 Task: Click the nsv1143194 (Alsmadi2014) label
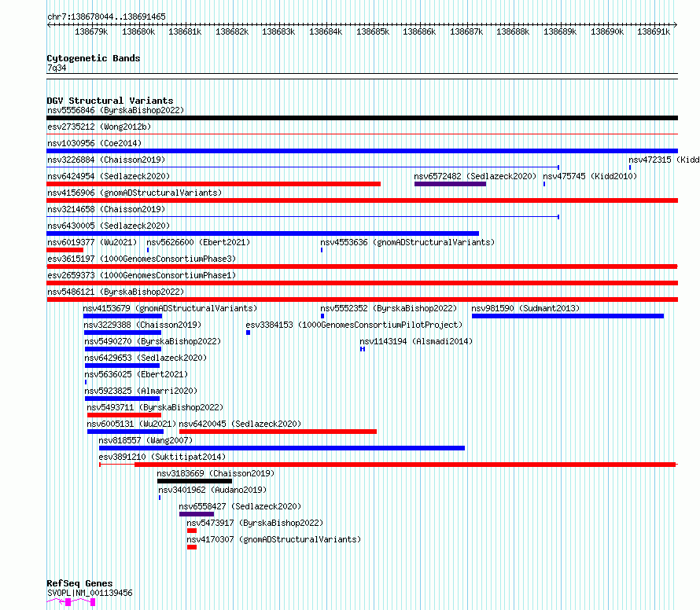[x=416, y=341]
